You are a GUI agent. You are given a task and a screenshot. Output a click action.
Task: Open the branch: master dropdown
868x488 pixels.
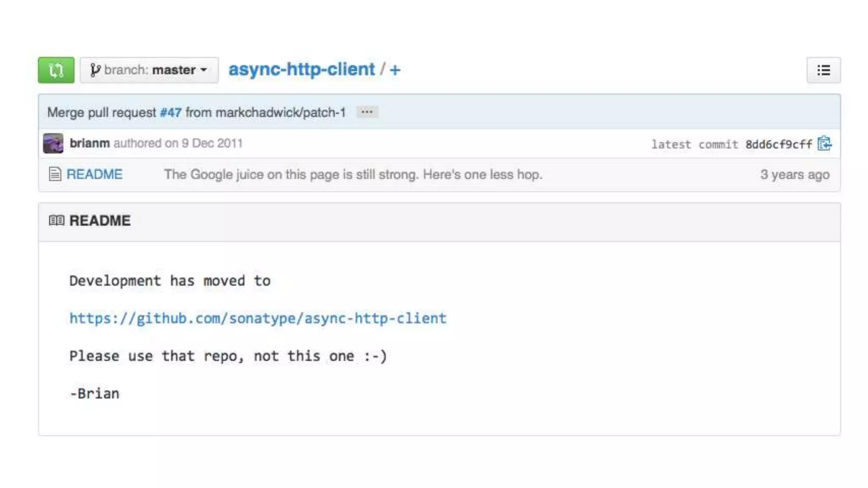pos(149,70)
